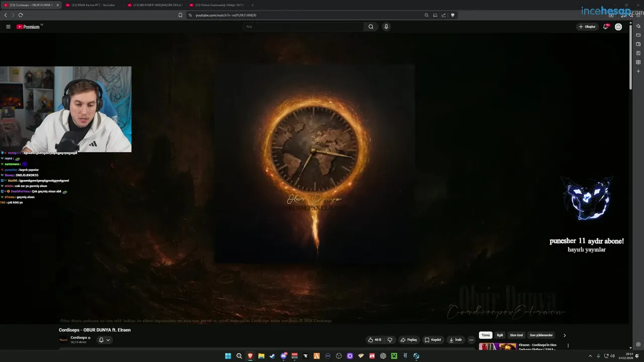This screenshot has width=644, height=362.
Task: Click the video title Cordiseps - OBUR DUNYA ft. Elraen
Action: click(95, 330)
